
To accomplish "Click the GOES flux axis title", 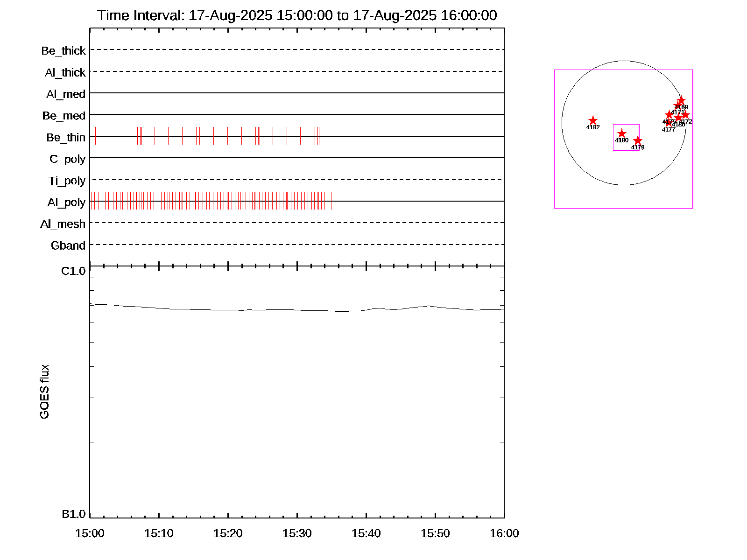I will tap(44, 392).
